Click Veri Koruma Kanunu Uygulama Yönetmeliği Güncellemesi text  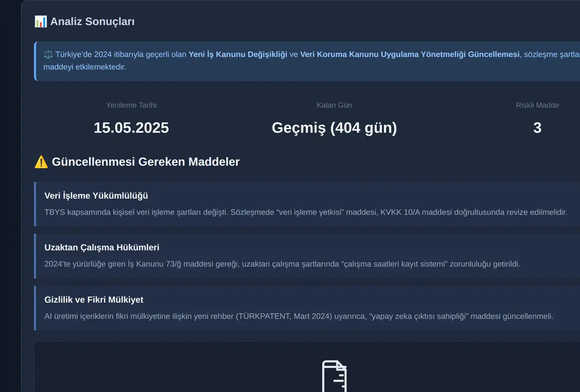point(410,55)
